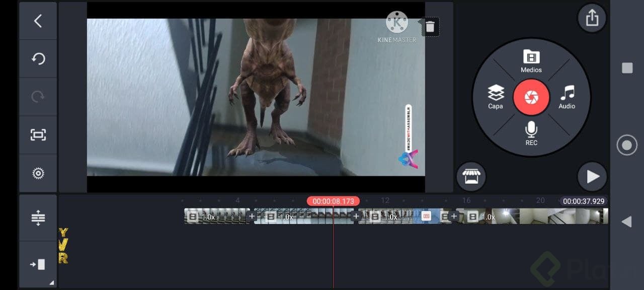Image resolution: width=644 pixels, height=290 pixels.
Task: Select the second 1.0x timeline clip
Action: (x=303, y=216)
